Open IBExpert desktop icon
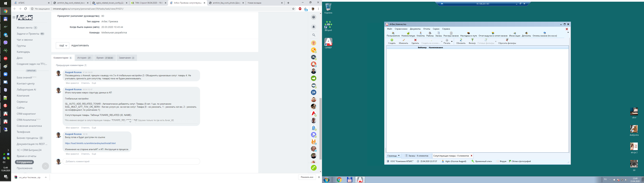The image size is (644, 183). (x=328, y=26)
